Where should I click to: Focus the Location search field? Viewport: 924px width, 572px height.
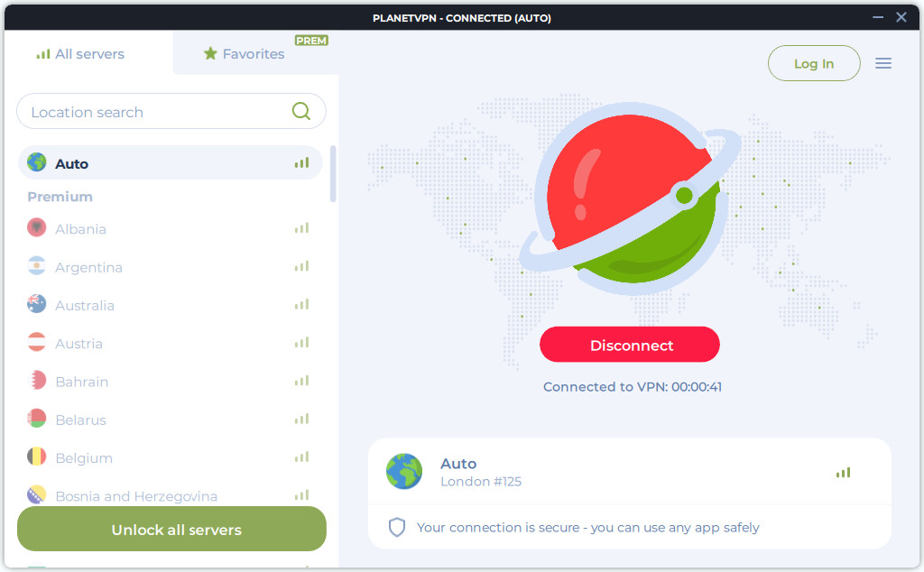click(153, 112)
